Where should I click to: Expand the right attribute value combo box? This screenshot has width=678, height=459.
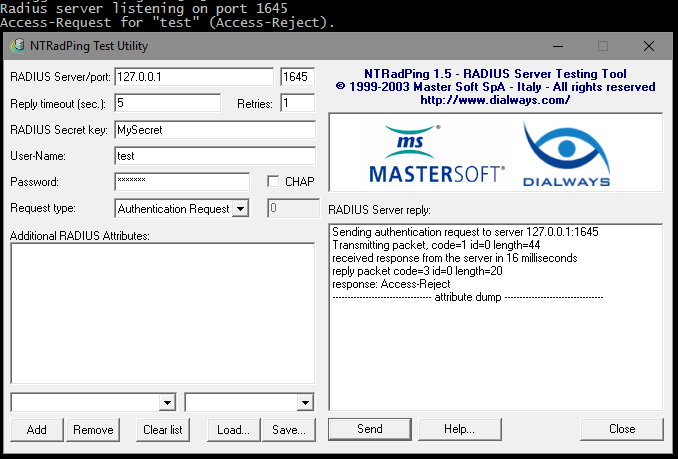[305, 402]
